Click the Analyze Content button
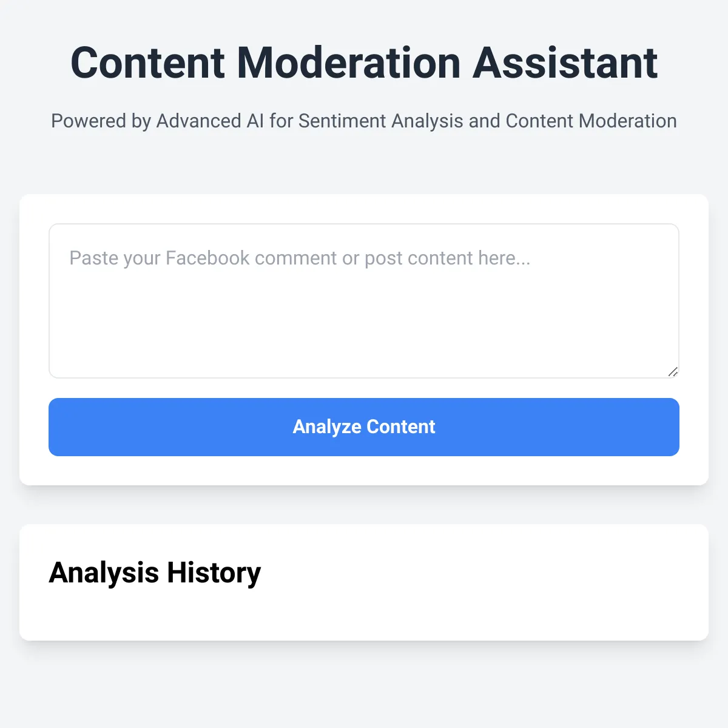The width and height of the screenshot is (728, 728). 364,427
